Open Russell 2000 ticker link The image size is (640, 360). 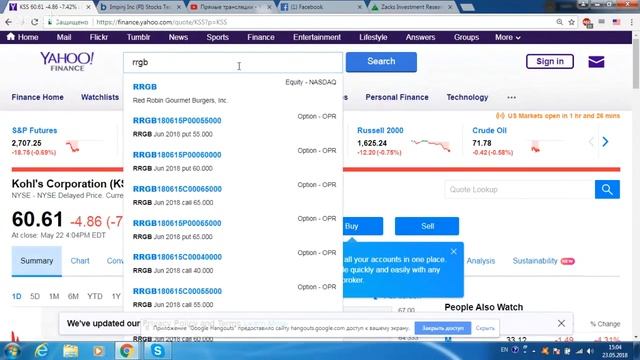tap(380, 131)
